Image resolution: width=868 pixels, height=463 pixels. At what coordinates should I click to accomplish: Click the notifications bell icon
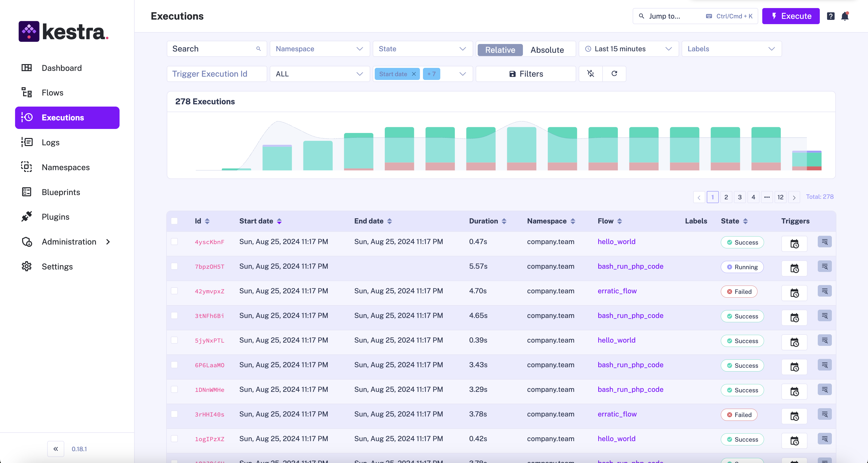(x=844, y=16)
